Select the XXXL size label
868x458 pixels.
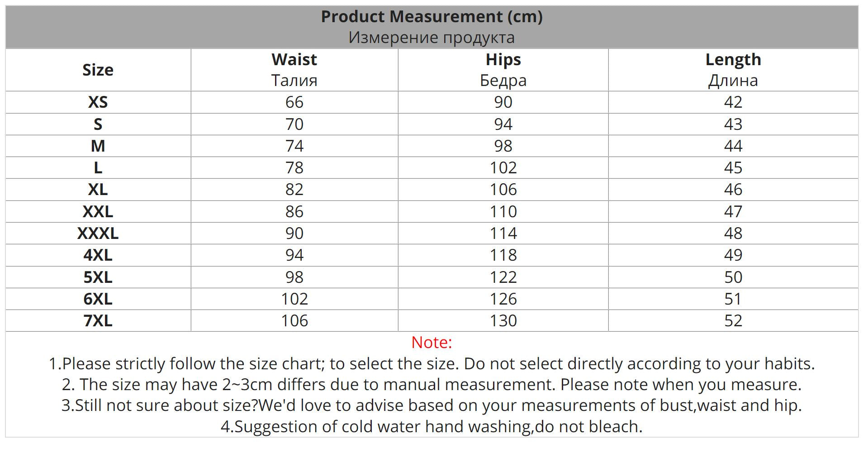(x=98, y=234)
